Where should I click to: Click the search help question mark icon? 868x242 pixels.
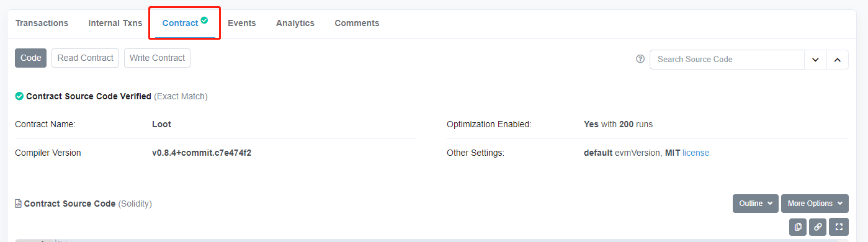click(x=640, y=60)
